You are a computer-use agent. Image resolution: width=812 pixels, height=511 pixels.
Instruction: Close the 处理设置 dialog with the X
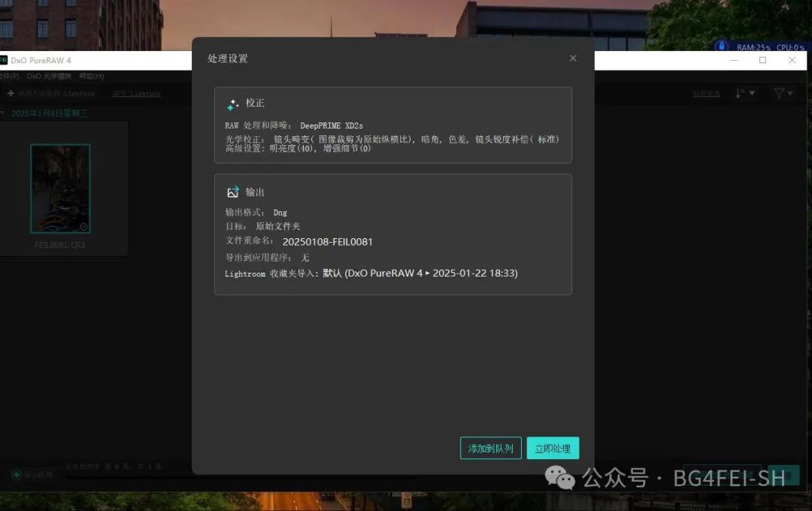click(573, 58)
